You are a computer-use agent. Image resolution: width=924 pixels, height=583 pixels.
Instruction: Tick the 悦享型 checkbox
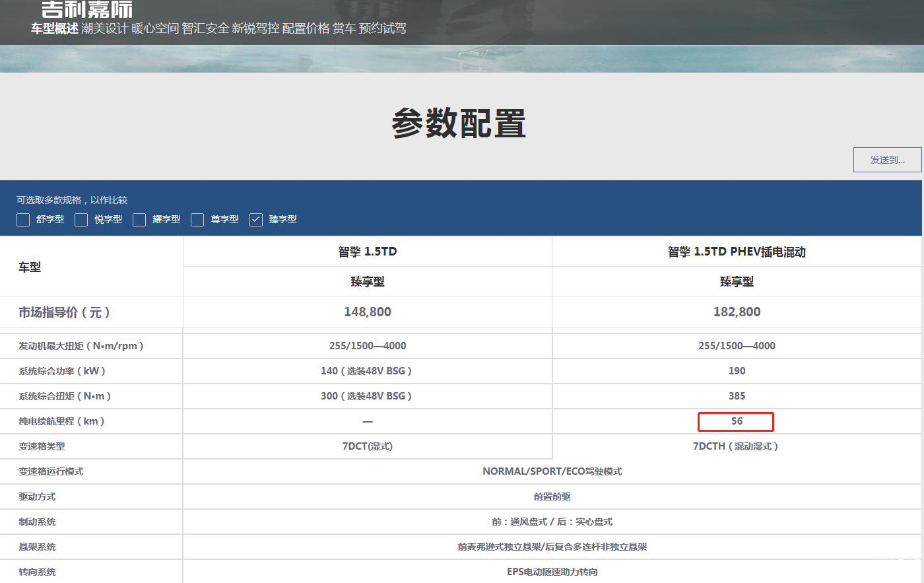[x=81, y=220]
